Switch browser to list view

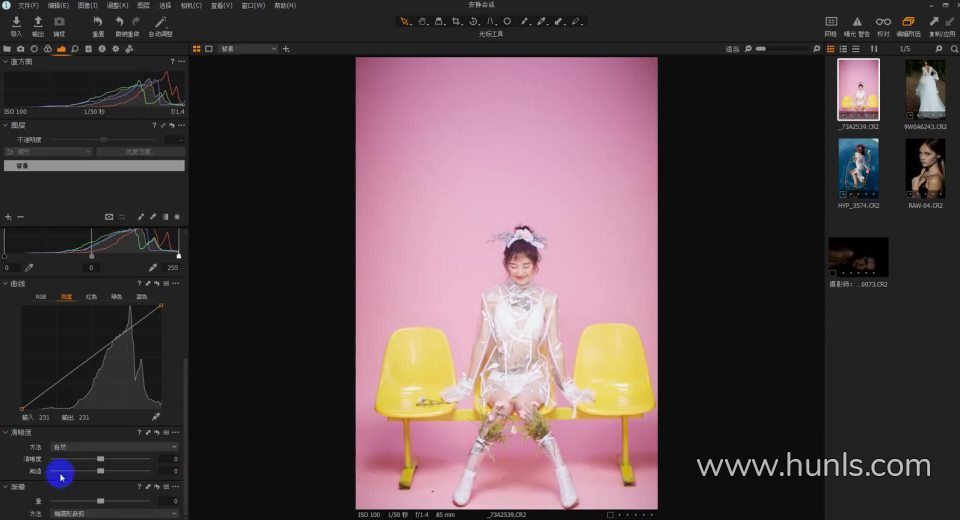(x=843, y=48)
